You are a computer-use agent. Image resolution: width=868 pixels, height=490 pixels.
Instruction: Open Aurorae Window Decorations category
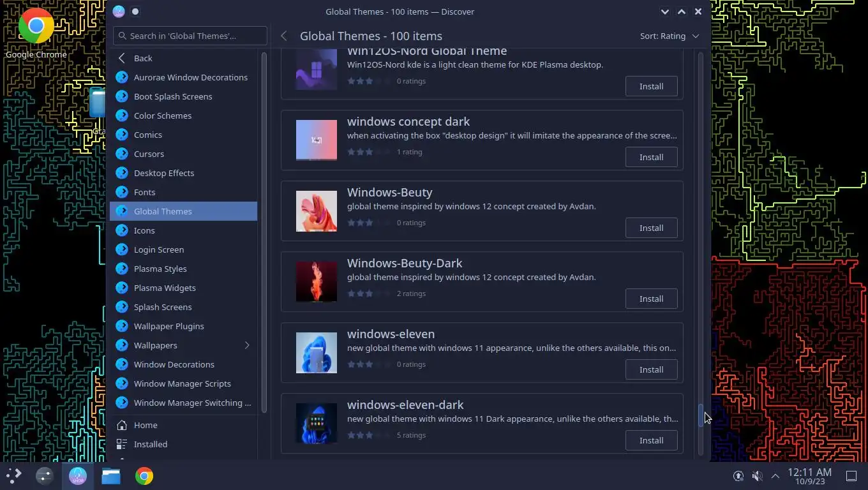pos(183,77)
